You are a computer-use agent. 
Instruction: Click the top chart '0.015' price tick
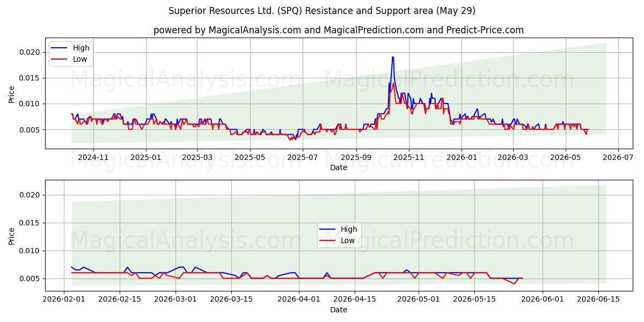(x=30, y=78)
